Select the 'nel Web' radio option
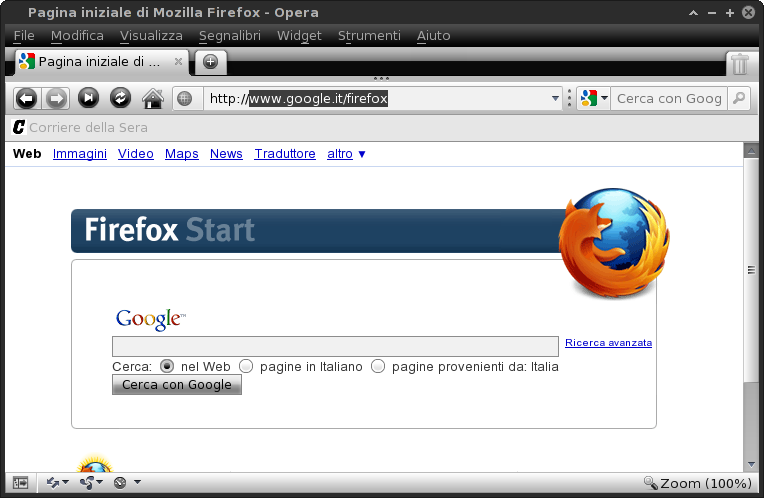764x498 pixels. 167,367
